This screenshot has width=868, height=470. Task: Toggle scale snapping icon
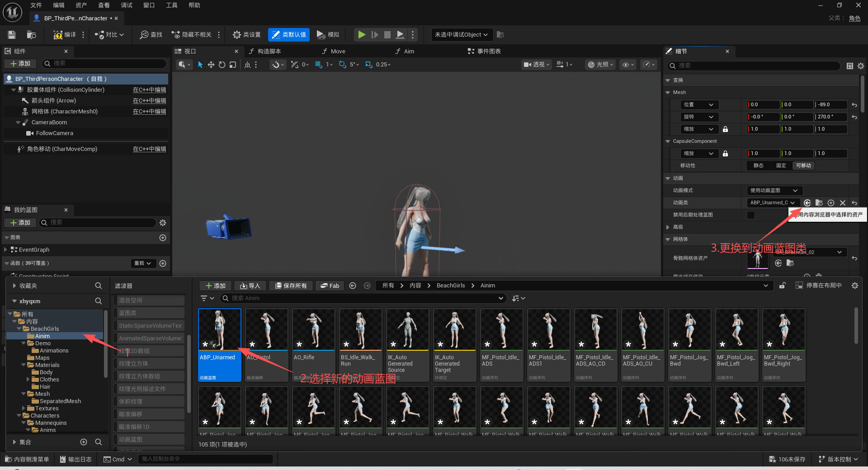[x=369, y=65]
